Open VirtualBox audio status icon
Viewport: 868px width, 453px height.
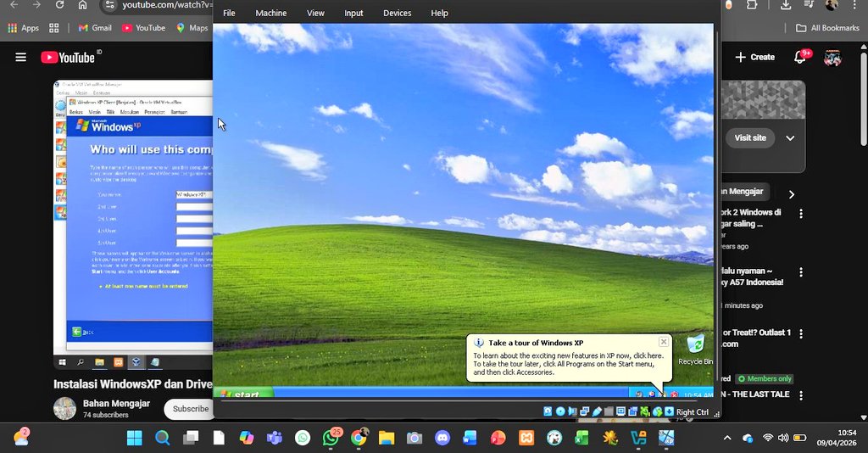pyautogui.click(x=572, y=411)
